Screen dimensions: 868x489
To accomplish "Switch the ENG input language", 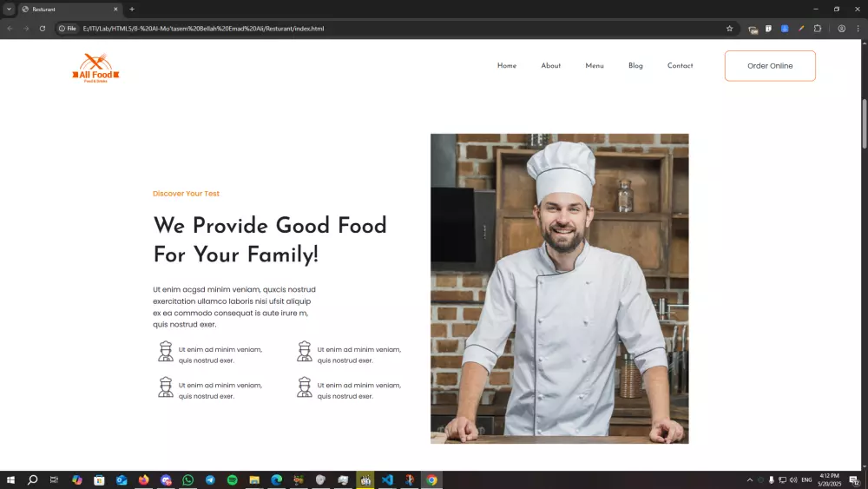I will [806, 480].
